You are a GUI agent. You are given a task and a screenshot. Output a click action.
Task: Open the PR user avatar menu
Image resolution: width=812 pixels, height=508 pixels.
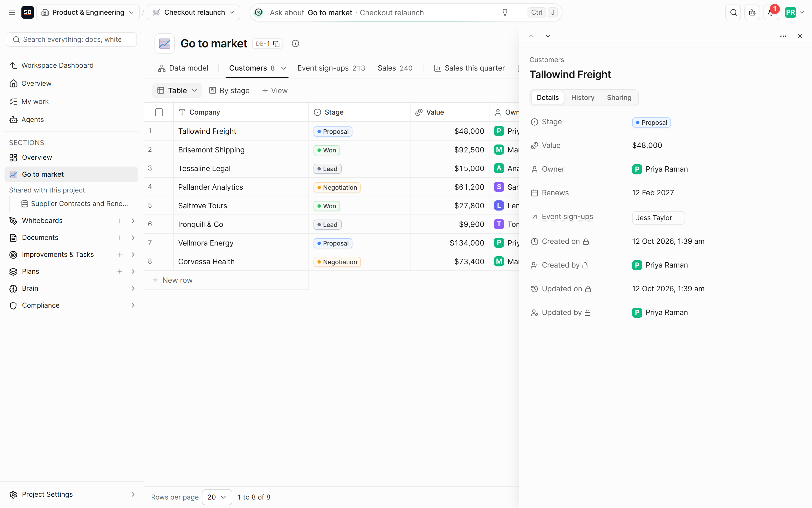click(x=794, y=12)
